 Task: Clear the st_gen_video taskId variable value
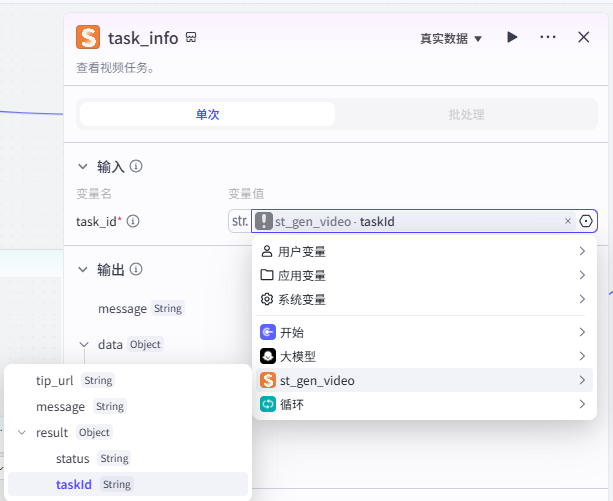pyautogui.click(x=568, y=221)
